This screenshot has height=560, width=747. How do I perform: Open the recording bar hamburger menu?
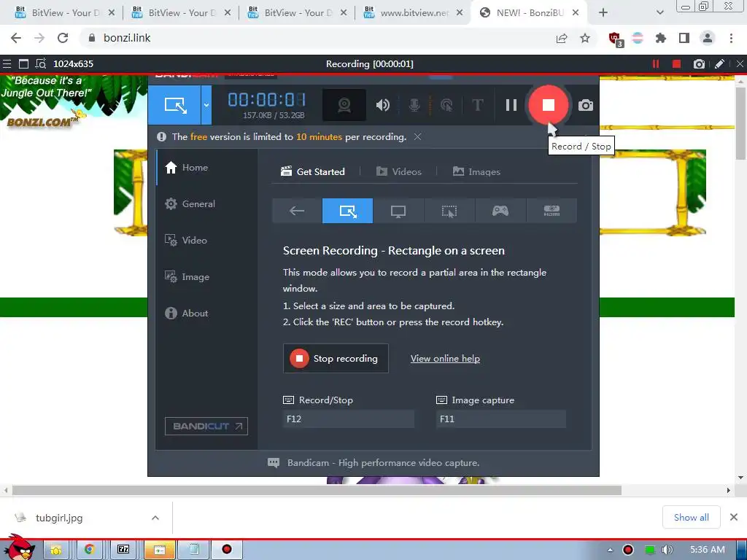coord(7,64)
